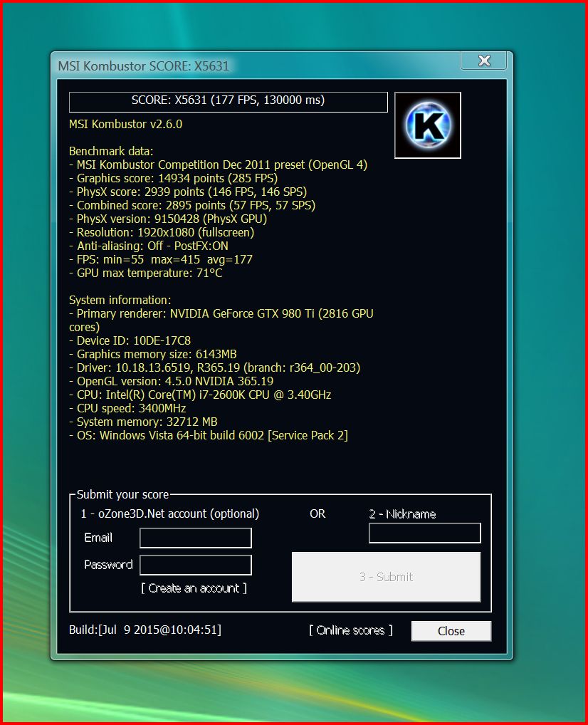The width and height of the screenshot is (588, 725).
Task: Click the window title MSI Kombustor SCORE
Action: tap(143, 66)
